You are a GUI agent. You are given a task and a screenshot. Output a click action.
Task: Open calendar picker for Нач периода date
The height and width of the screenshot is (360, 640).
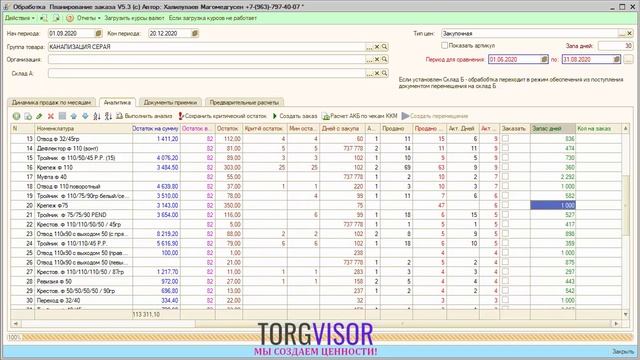click(98, 33)
